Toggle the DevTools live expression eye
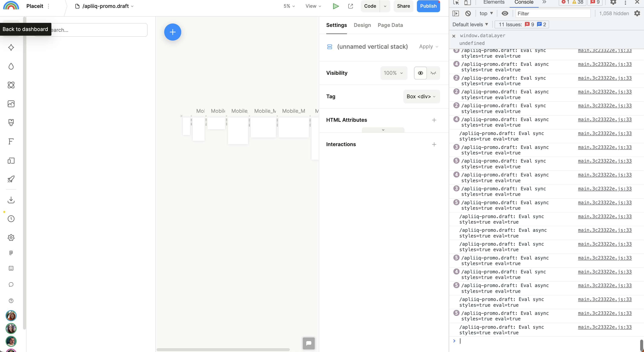This screenshot has width=644, height=352. tap(505, 13)
